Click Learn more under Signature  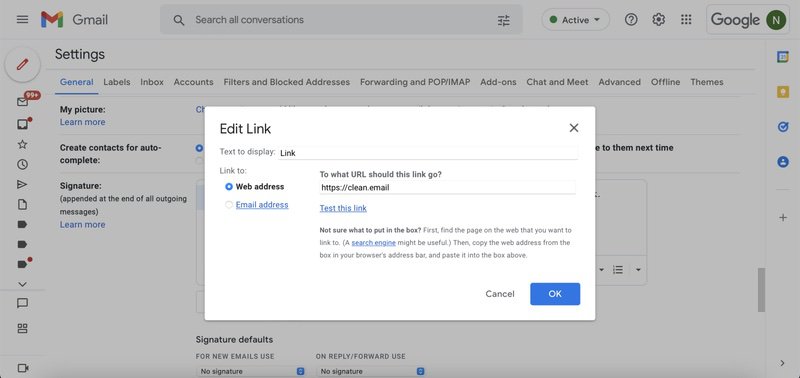pyautogui.click(x=83, y=224)
